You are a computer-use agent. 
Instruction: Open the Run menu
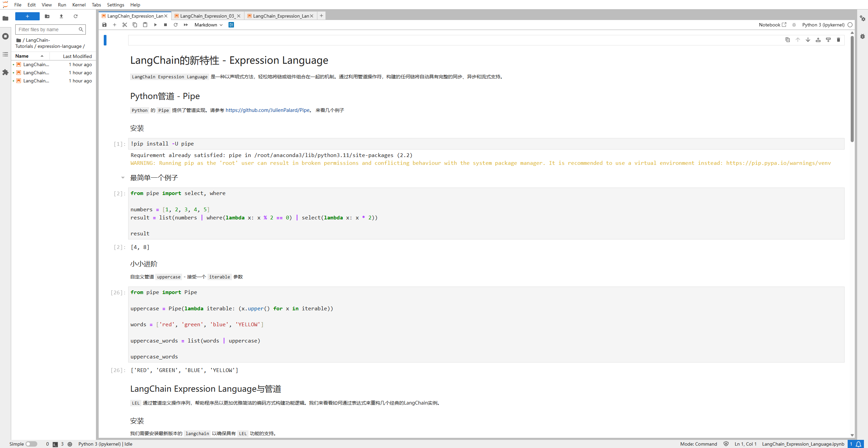pos(62,5)
